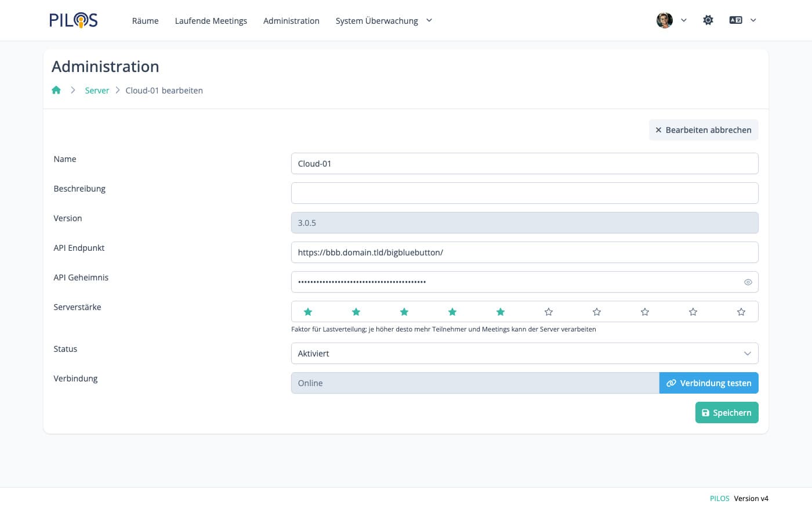Go to Laufende Meetings
Image resolution: width=812 pixels, height=508 pixels.
click(211, 21)
